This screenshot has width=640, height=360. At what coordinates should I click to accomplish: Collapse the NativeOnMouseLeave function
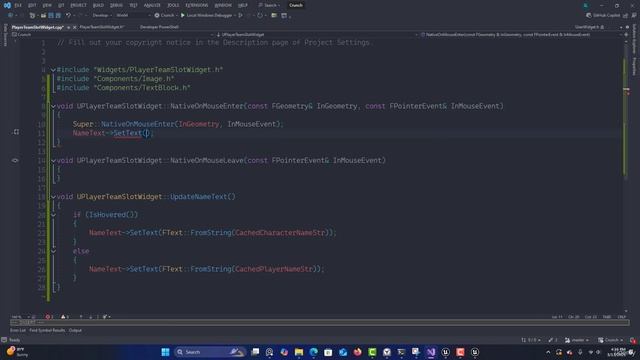coord(53,160)
